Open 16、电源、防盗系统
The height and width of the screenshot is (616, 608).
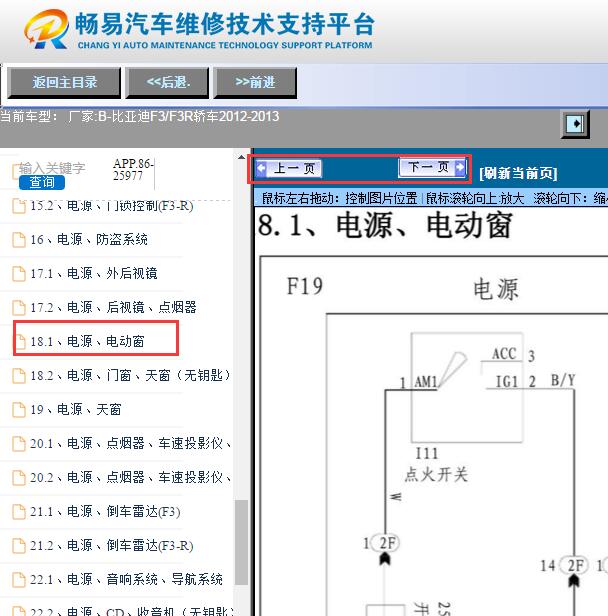[89, 240]
